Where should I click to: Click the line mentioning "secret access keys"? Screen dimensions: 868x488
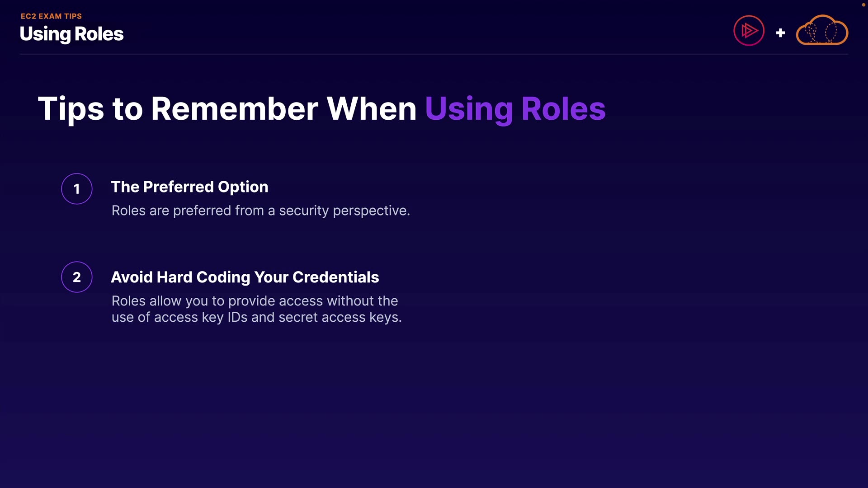256,317
